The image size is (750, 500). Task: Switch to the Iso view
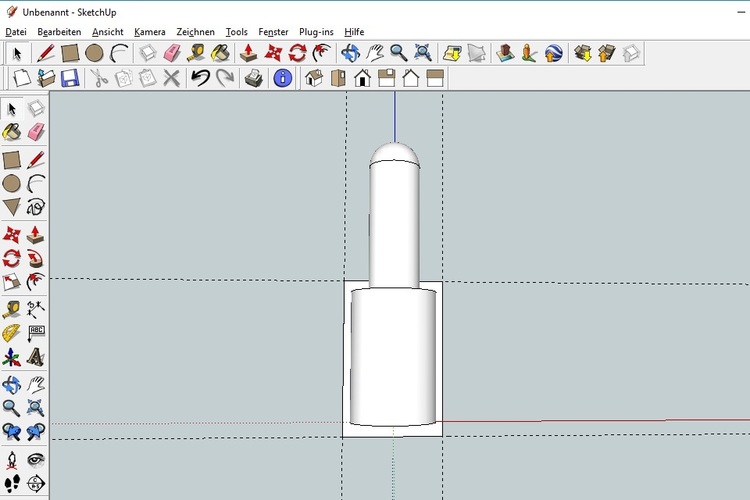point(314,78)
